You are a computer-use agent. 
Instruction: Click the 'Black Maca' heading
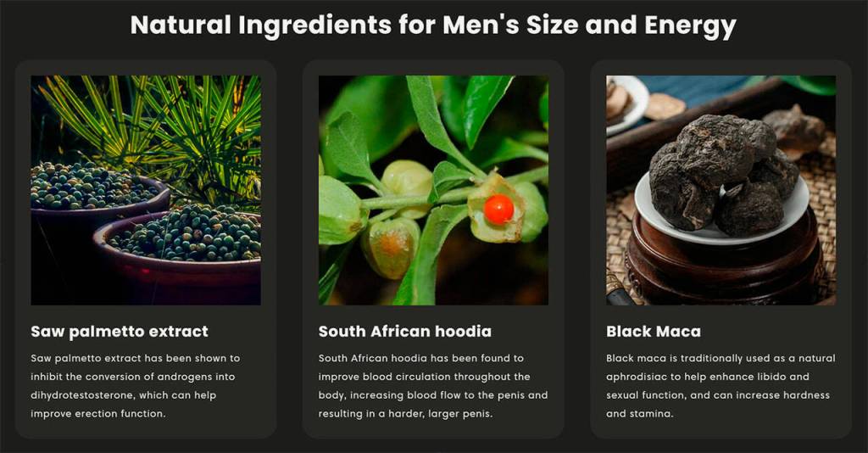tap(654, 331)
